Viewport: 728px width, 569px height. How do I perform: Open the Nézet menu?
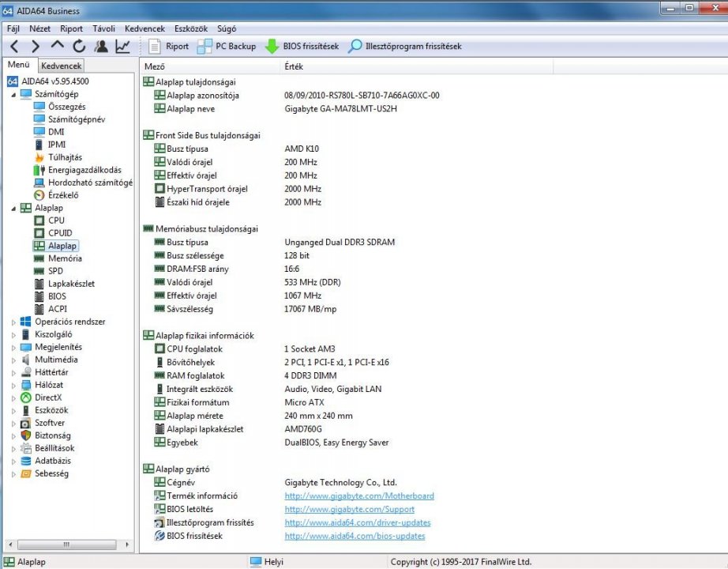(x=40, y=28)
